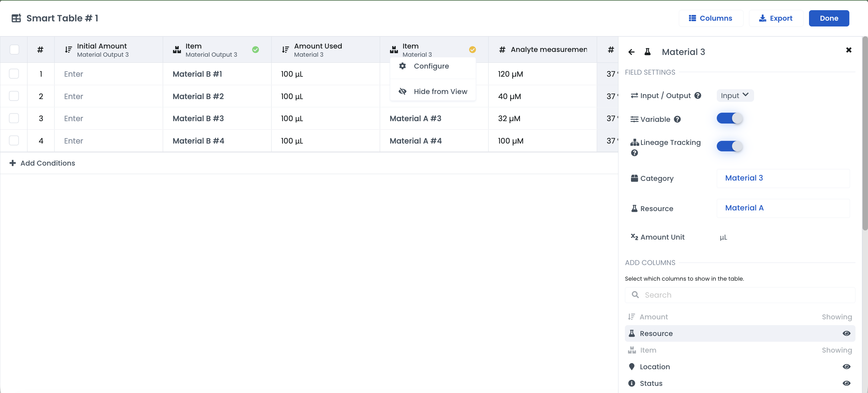Check the select-all checkbox in table header

[14, 50]
